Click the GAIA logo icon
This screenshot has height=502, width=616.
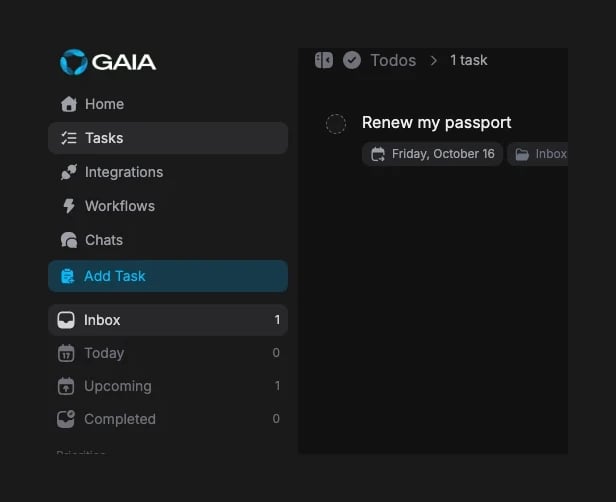(73, 62)
